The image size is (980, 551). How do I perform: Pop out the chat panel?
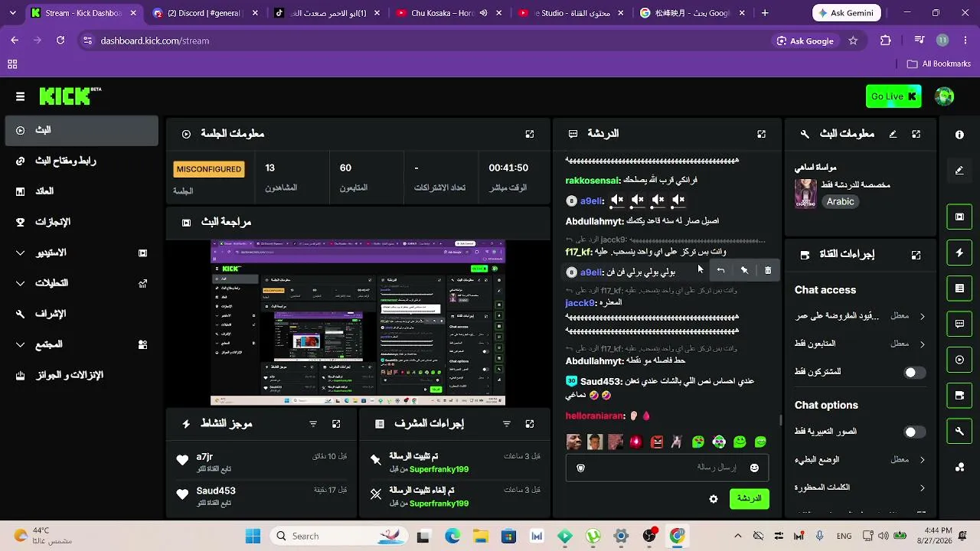pyautogui.click(x=762, y=134)
